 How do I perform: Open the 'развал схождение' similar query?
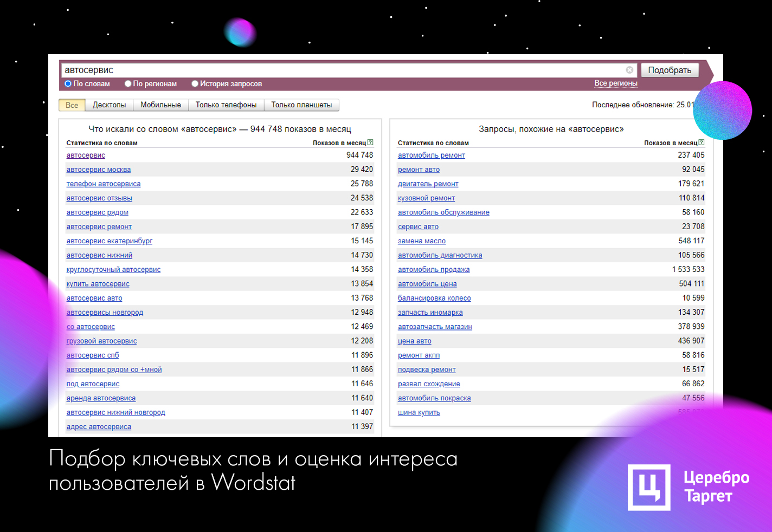tap(429, 384)
